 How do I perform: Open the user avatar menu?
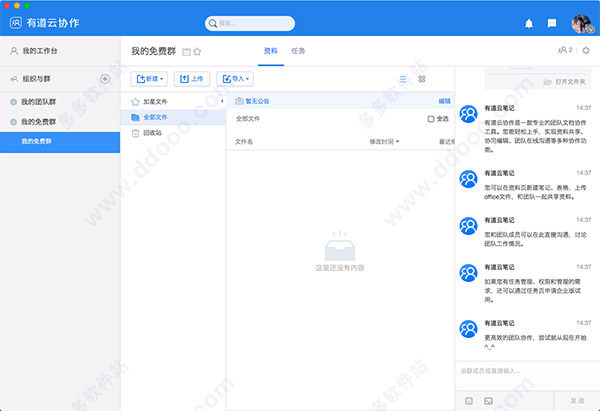pyautogui.click(x=582, y=24)
